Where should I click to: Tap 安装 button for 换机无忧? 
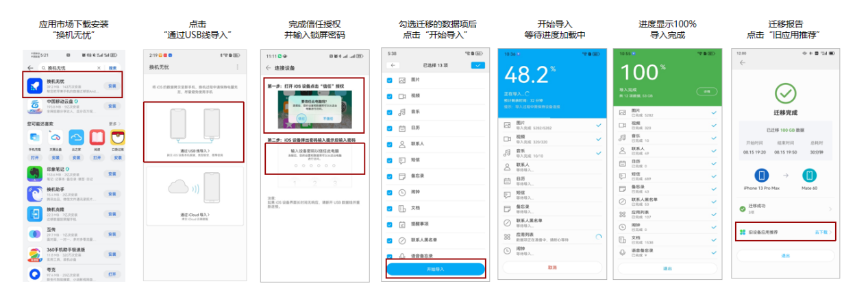pyautogui.click(x=112, y=86)
